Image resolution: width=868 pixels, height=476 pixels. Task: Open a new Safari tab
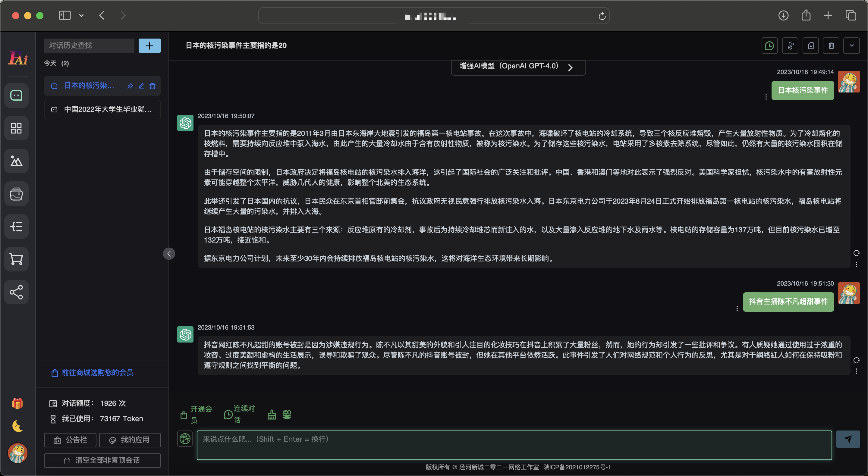[x=828, y=15]
